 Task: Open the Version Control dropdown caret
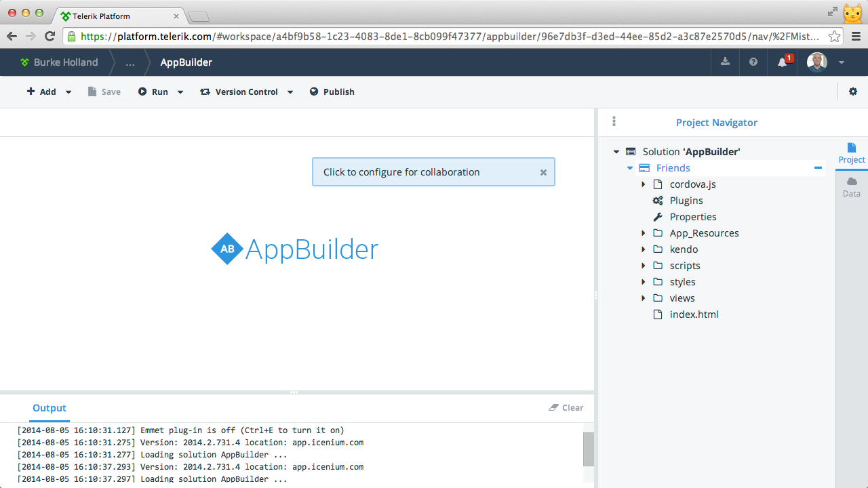pos(290,92)
